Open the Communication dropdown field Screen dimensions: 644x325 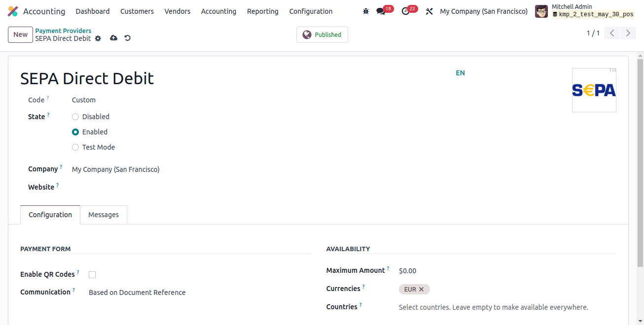point(199,292)
